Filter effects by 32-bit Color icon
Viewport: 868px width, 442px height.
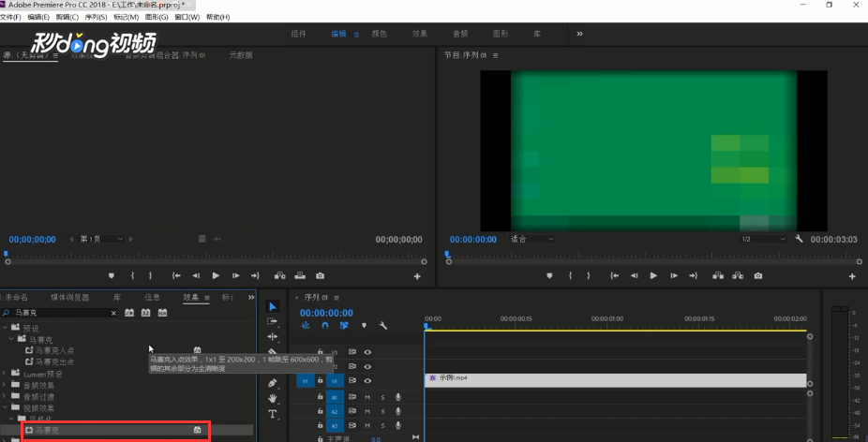pyautogui.click(x=145, y=313)
